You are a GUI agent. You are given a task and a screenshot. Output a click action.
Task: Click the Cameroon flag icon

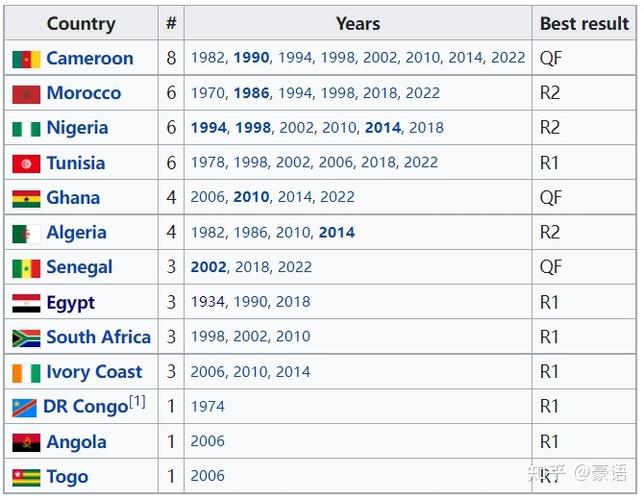tap(26, 59)
